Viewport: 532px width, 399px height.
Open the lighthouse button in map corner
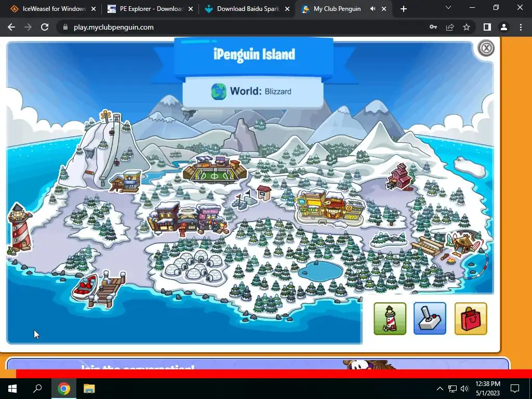point(390,318)
